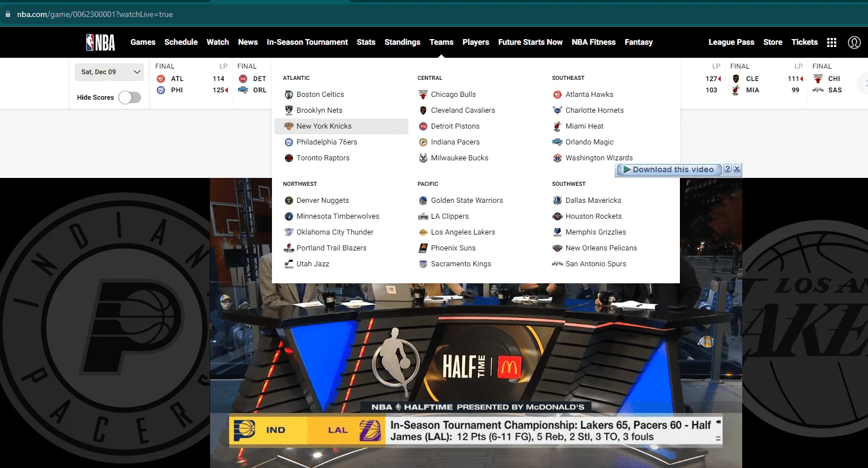Open the Schedule menu

pos(181,42)
